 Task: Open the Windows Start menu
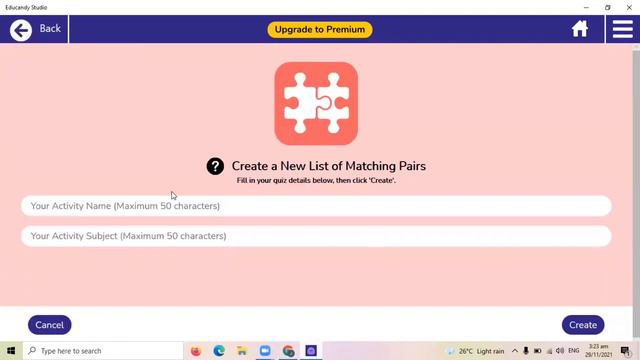pos(11,351)
